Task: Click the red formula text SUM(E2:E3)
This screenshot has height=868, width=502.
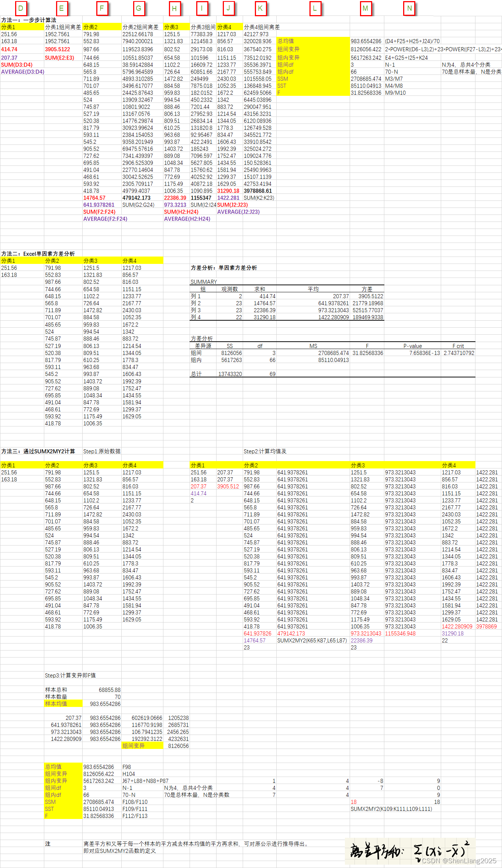Action: [59, 57]
